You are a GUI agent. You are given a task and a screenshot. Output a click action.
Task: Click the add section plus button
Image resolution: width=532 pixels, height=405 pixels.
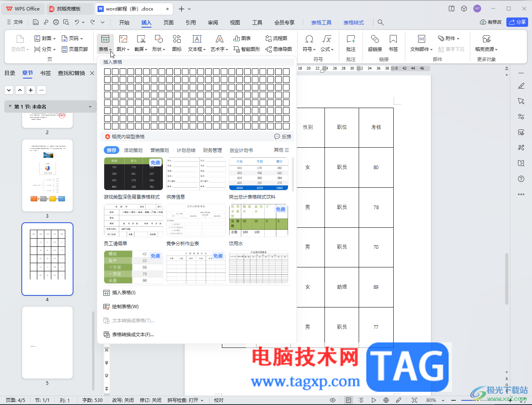click(x=31, y=90)
